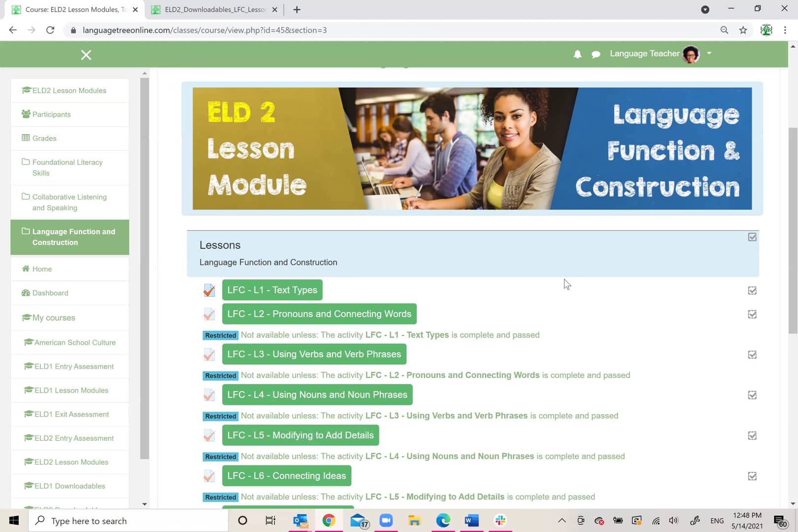Toggle completion checkbox for LFC - L3 row
This screenshot has width=798, height=532.
(x=752, y=355)
